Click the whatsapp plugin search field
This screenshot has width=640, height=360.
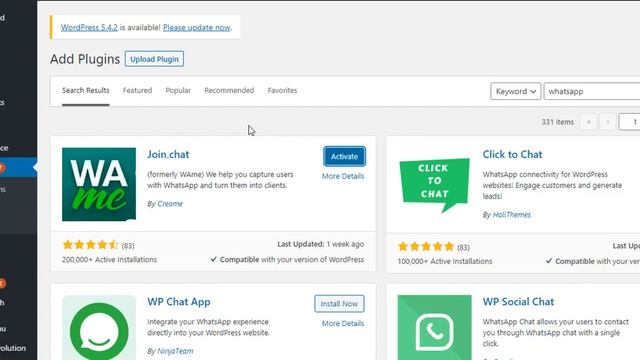[x=592, y=91]
